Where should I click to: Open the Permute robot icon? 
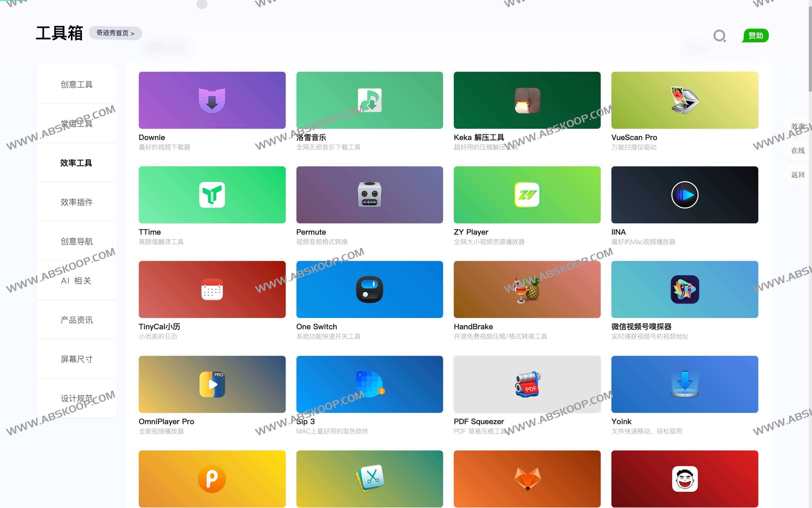click(369, 195)
